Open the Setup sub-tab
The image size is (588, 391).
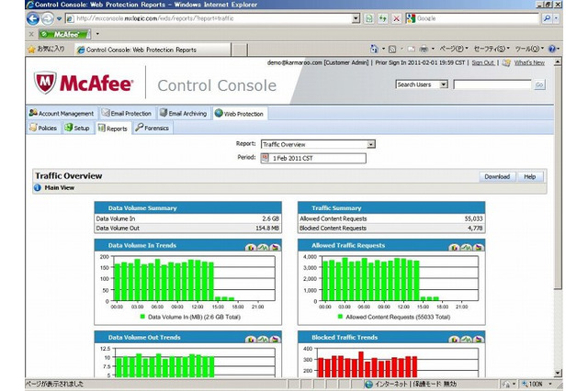(x=77, y=128)
